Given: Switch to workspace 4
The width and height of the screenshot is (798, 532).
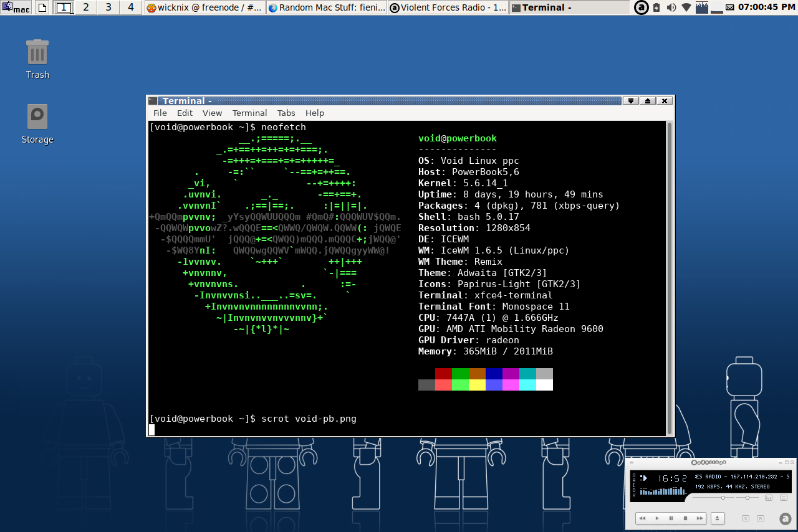Looking at the screenshot, I should 130,7.
